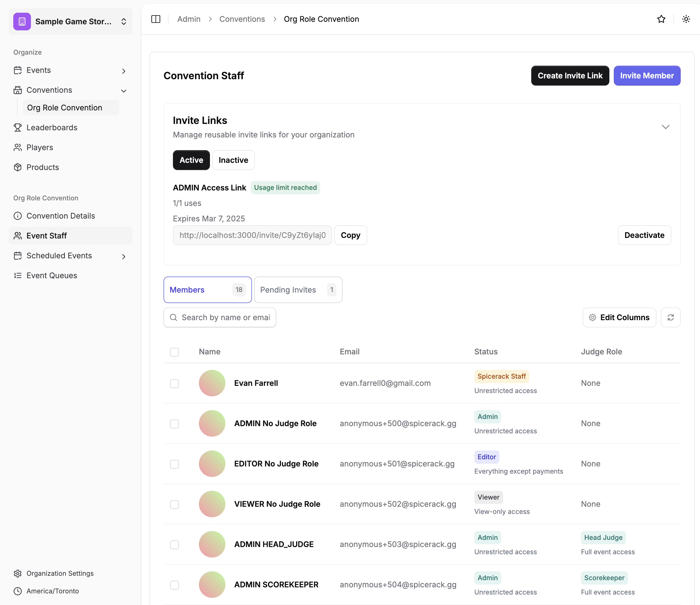Open Products in sidebar
Screen dimensions: 700x605
(x=43, y=168)
